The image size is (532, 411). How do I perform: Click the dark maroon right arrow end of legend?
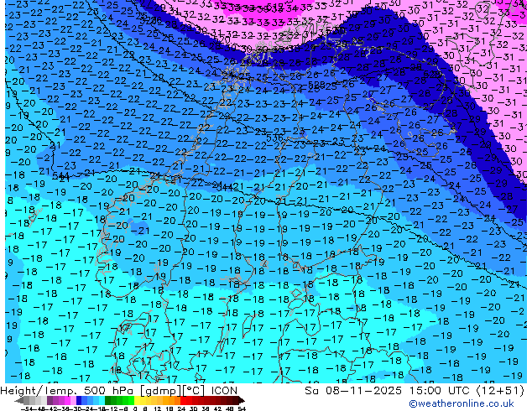pyautogui.click(x=242, y=400)
